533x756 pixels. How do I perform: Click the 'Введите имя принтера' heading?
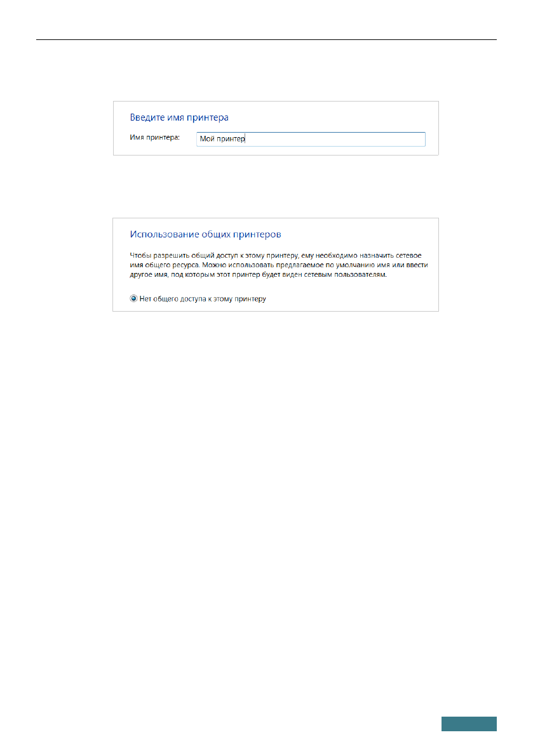pos(179,117)
